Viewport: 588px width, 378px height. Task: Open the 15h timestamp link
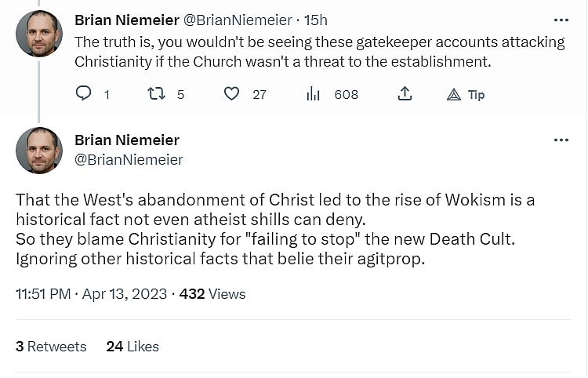pos(318,20)
